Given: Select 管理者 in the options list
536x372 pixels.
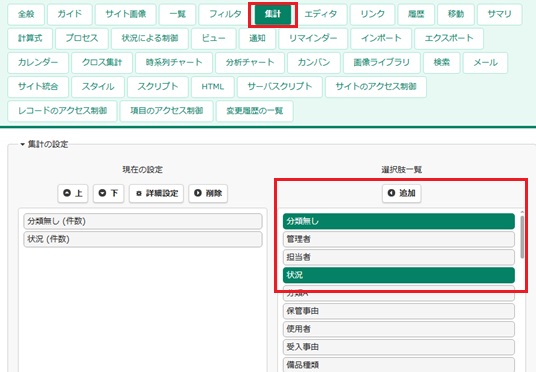Looking at the screenshot, I should pyautogui.click(x=399, y=239).
